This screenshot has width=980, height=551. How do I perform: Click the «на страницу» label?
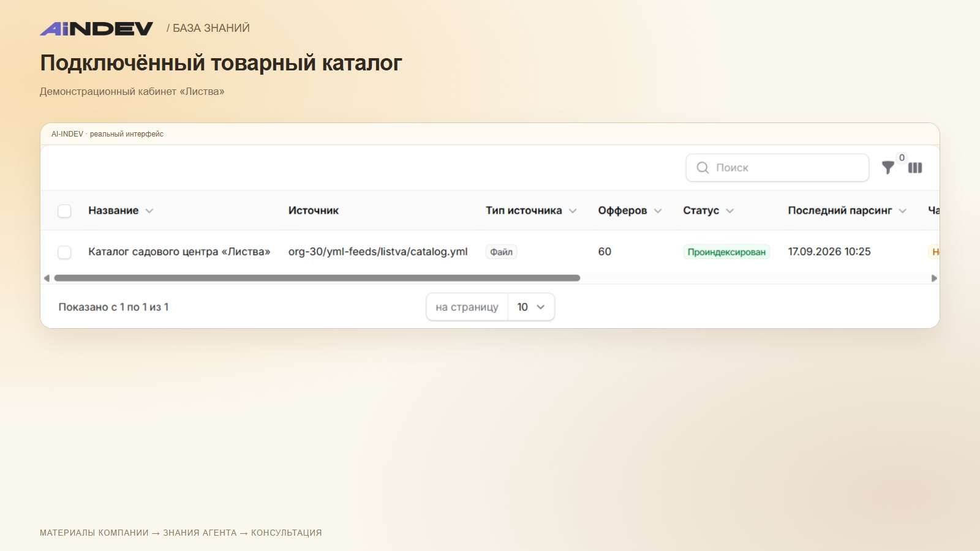[x=467, y=307]
